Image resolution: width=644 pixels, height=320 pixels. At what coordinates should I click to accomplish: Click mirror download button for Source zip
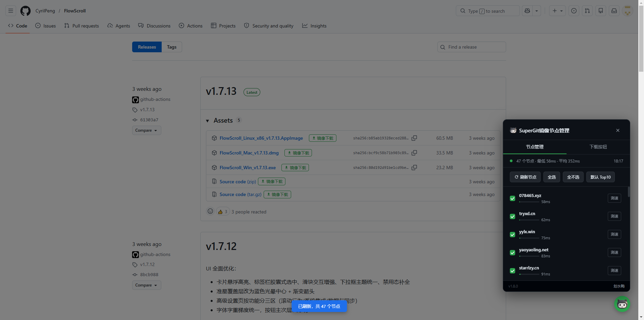[x=272, y=182]
